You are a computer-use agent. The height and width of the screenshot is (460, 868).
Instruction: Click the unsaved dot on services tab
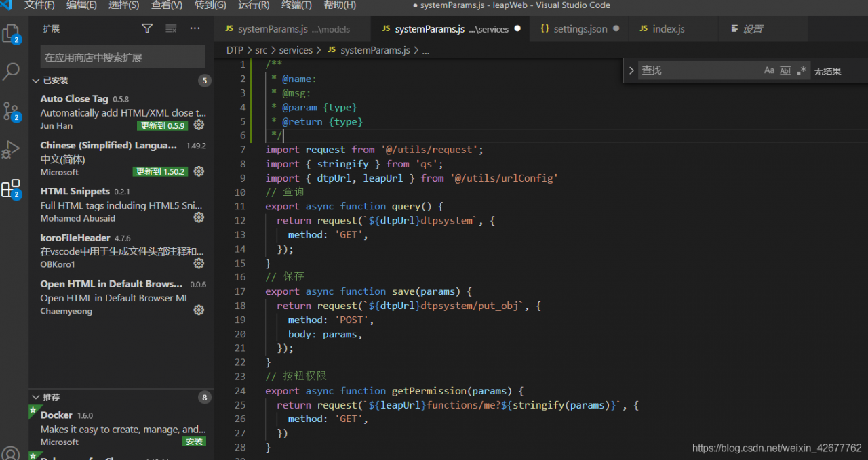[x=517, y=29]
